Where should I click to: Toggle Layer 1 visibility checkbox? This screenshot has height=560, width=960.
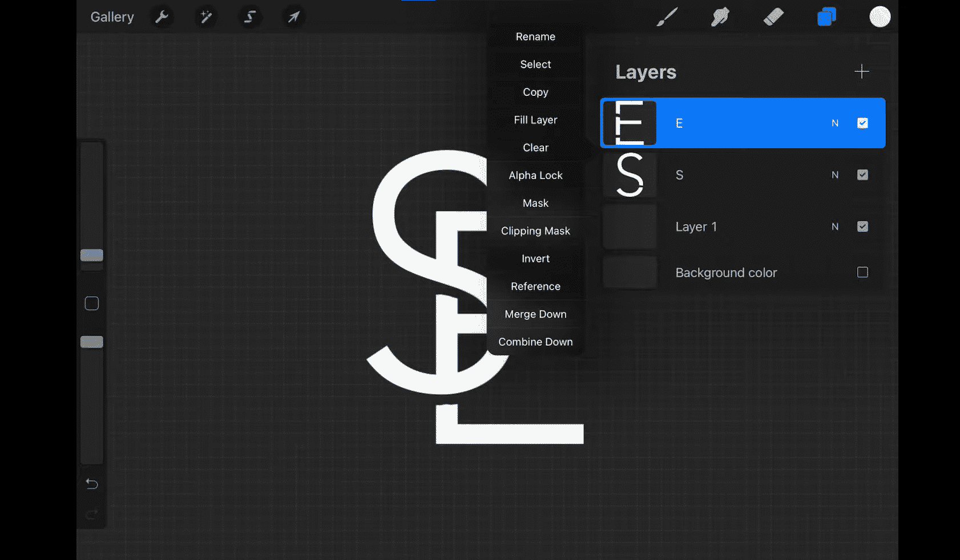[x=862, y=226]
